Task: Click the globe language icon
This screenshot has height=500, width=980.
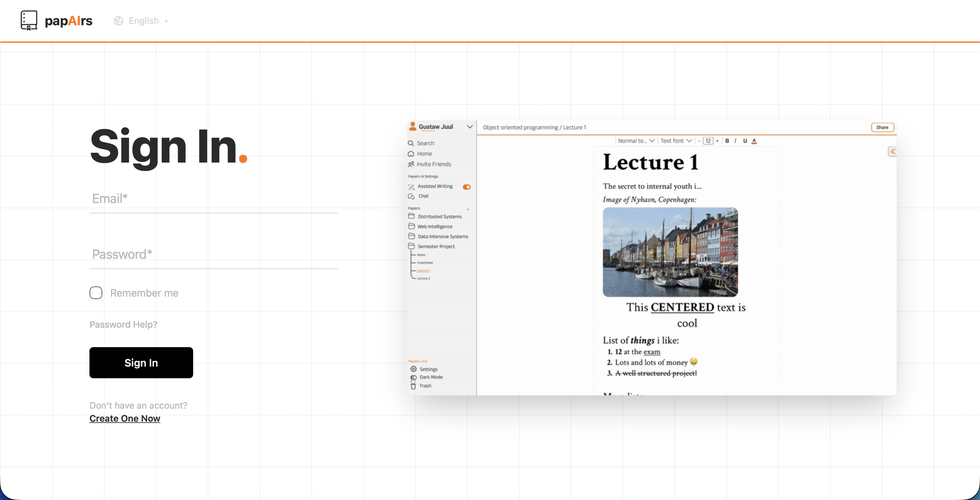Action: pos(118,21)
